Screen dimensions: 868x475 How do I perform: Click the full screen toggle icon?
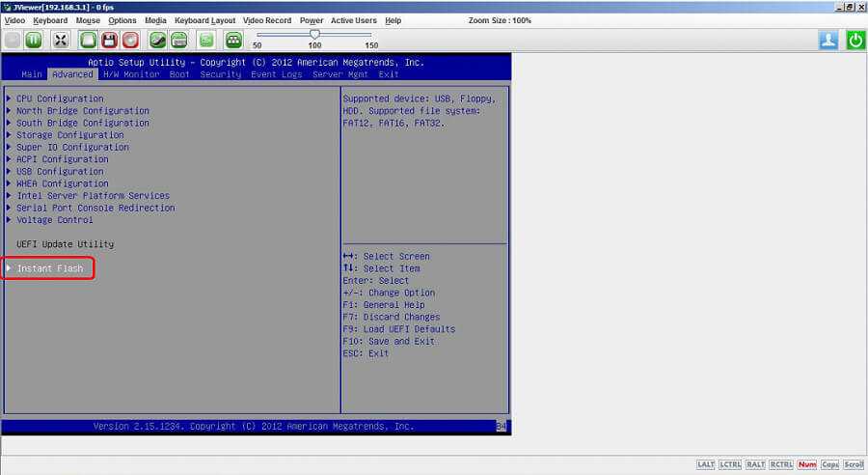tap(61, 40)
